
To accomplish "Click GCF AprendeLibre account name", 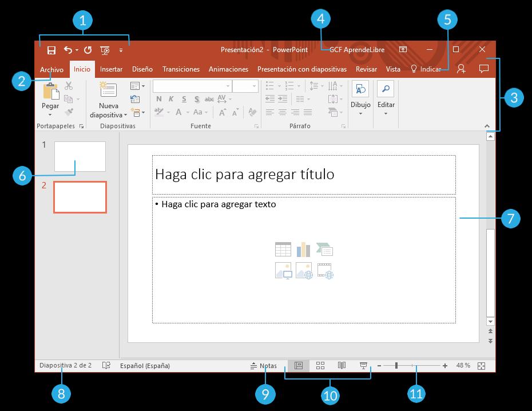I will coord(357,50).
